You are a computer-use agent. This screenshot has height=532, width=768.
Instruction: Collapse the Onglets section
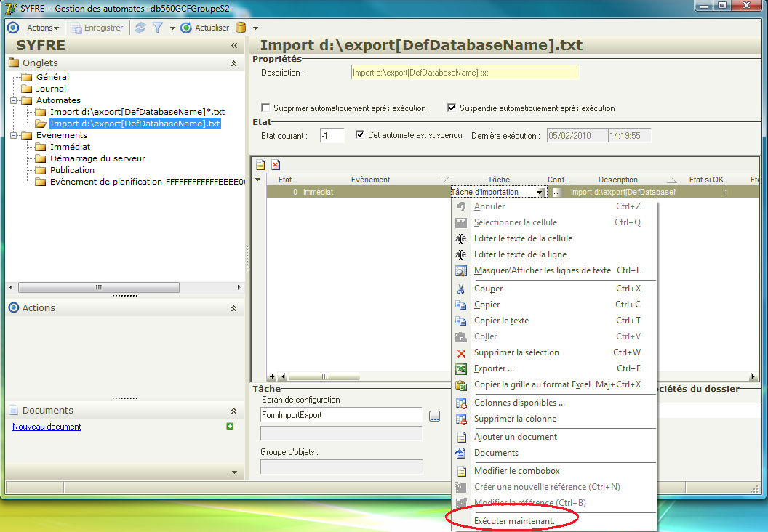[233, 63]
